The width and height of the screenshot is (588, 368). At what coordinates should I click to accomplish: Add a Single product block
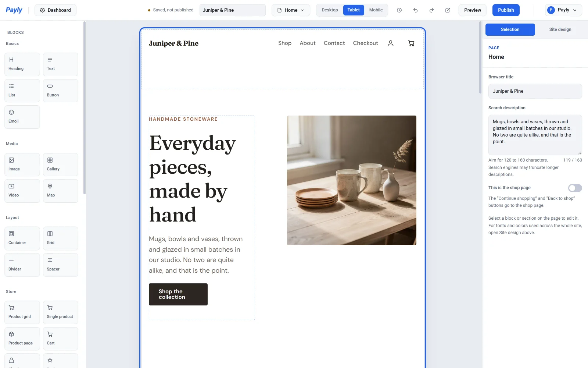coord(60,312)
